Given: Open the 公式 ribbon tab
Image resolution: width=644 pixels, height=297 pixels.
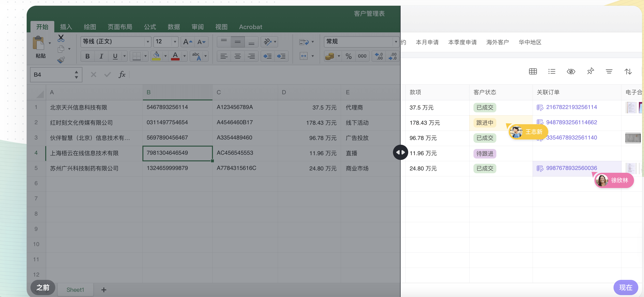Looking at the screenshot, I should [150, 27].
